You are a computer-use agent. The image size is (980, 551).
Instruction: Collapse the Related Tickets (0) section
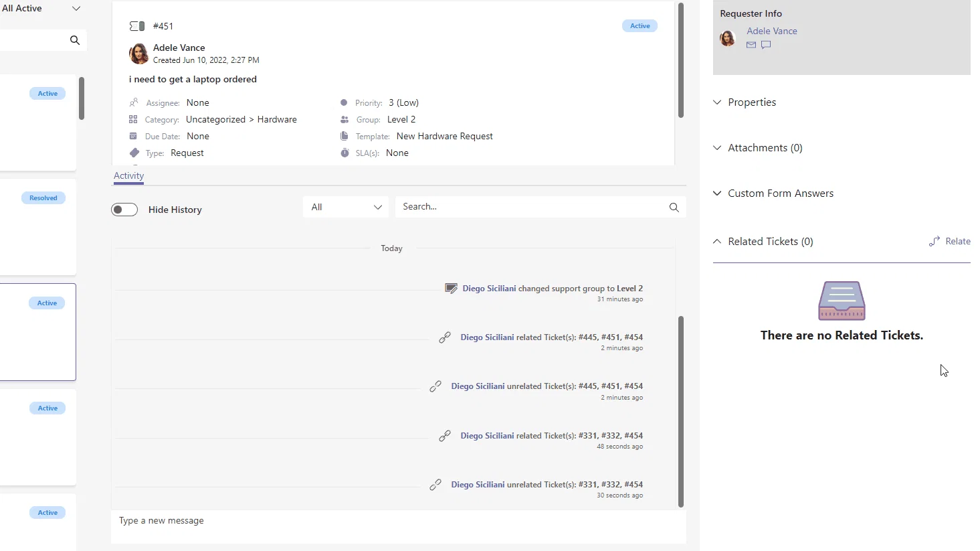[763, 242]
